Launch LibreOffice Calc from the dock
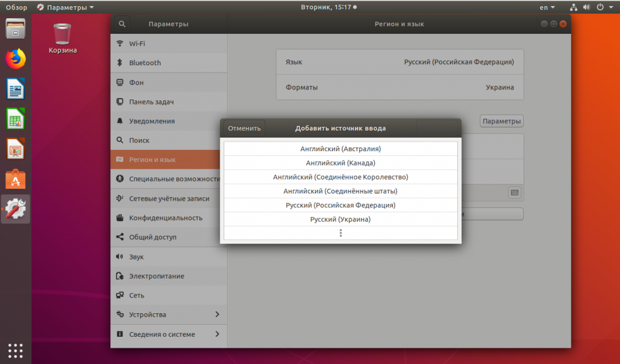Viewport: 620px width, 364px height. coord(15,119)
